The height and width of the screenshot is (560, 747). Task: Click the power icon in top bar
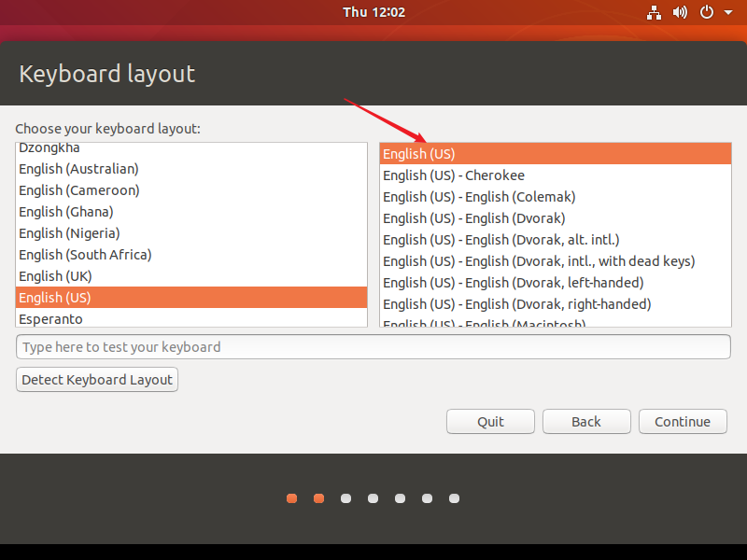point(707,12)
